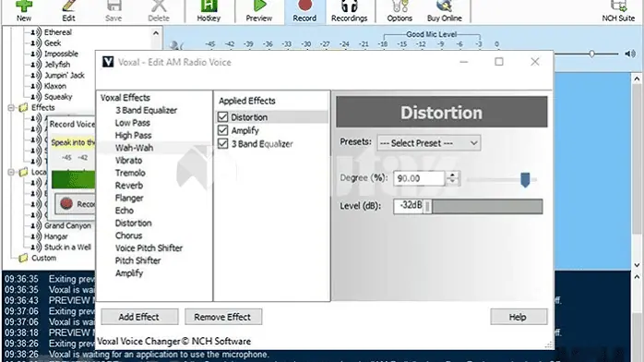Viewport: 644px width, 362px height.
Task: Select the Klaxon voice
Action: [55, 86]
